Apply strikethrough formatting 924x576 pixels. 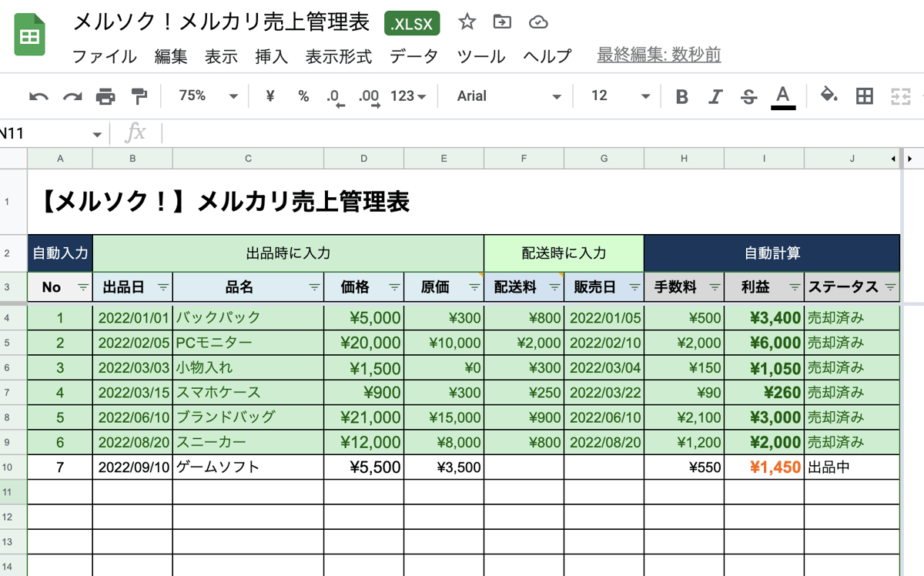pos(748,96)
